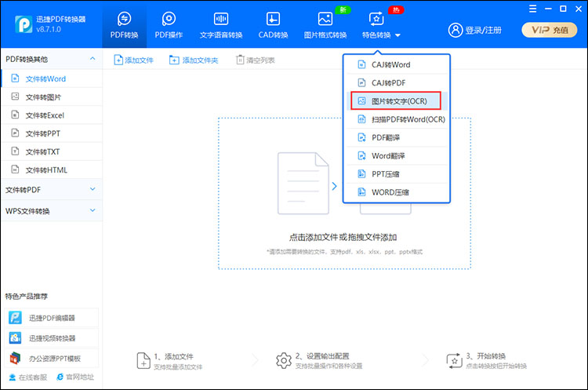Choose PPT压缩 from the menu
The width and height of the screenshot is (588, 390).
pos(397,174)
